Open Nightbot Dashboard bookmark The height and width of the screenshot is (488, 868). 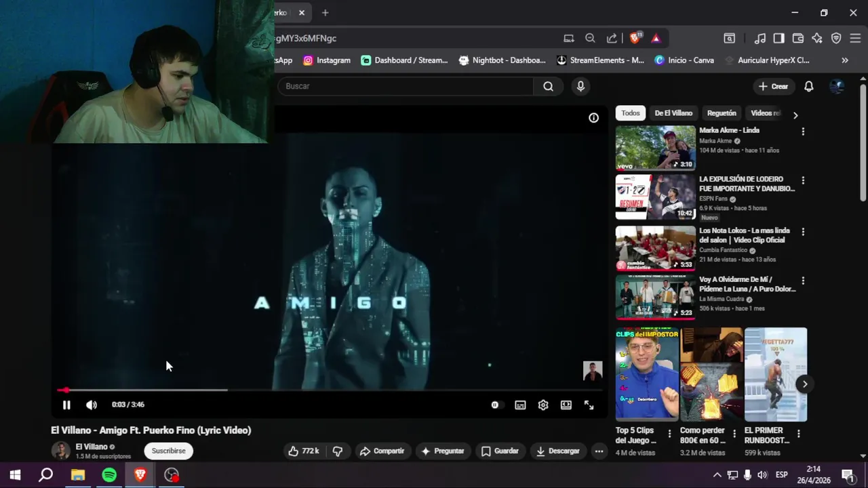pos(502,60)
